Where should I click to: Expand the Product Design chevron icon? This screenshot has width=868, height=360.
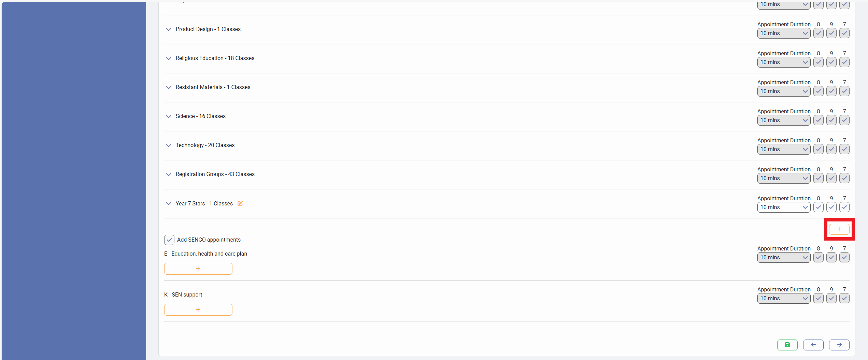coord(169,30)
